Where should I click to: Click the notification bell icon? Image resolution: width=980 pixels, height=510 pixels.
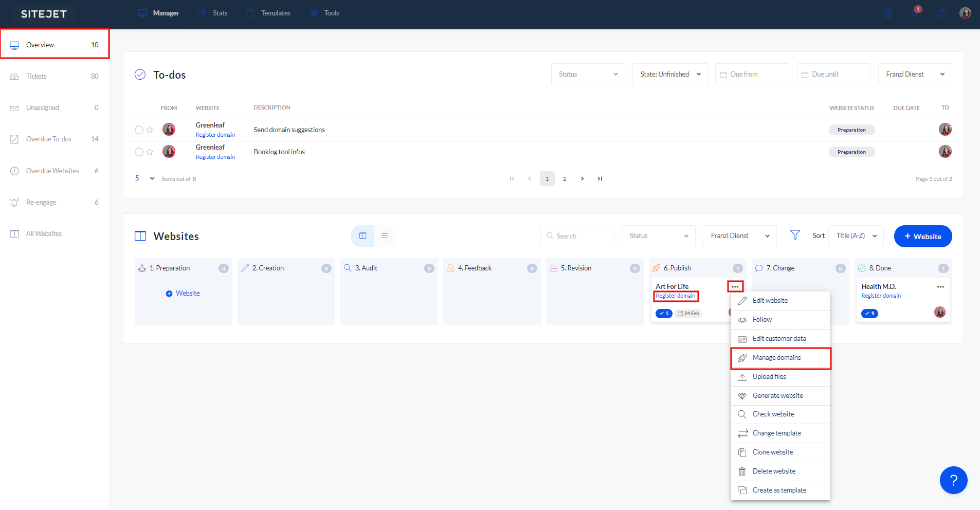click(x=915, y=13)
